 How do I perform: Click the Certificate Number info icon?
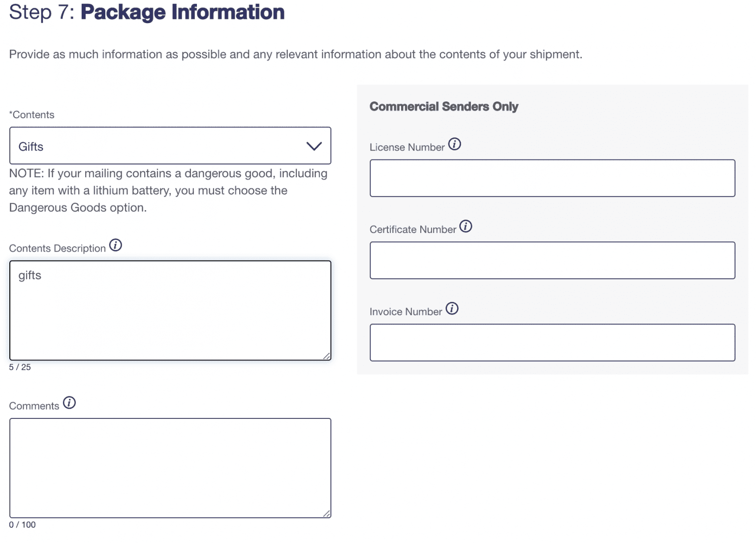click(467, 226)
